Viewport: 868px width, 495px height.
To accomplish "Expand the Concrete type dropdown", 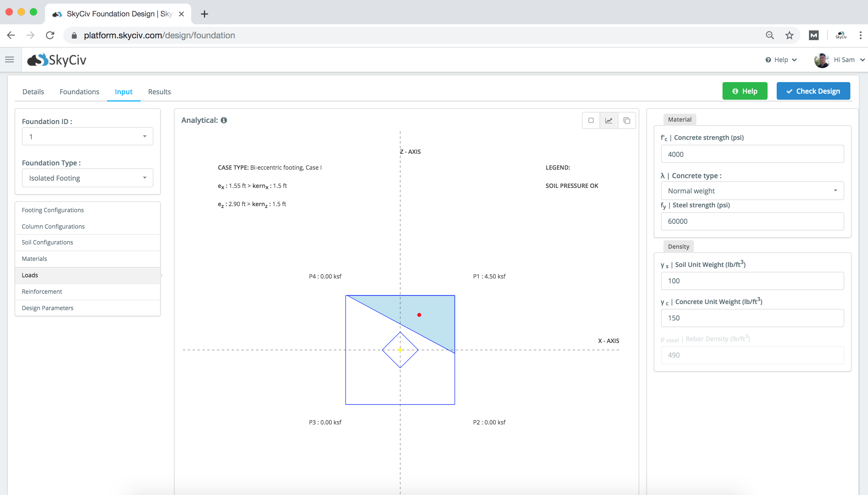I will click(752, 191).
